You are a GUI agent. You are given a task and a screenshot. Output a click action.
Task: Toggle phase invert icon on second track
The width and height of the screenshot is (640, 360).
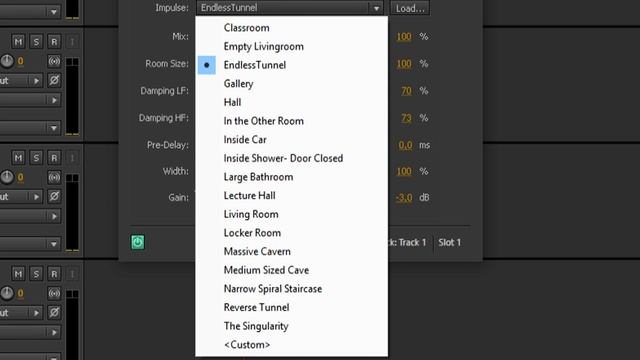coord(54,196)
